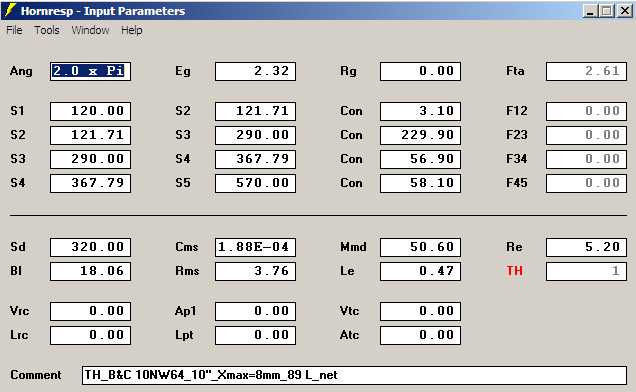Click the Sd field with 320.00
The width and height of the screenshot is (636, 392).
tap(90, 247)
